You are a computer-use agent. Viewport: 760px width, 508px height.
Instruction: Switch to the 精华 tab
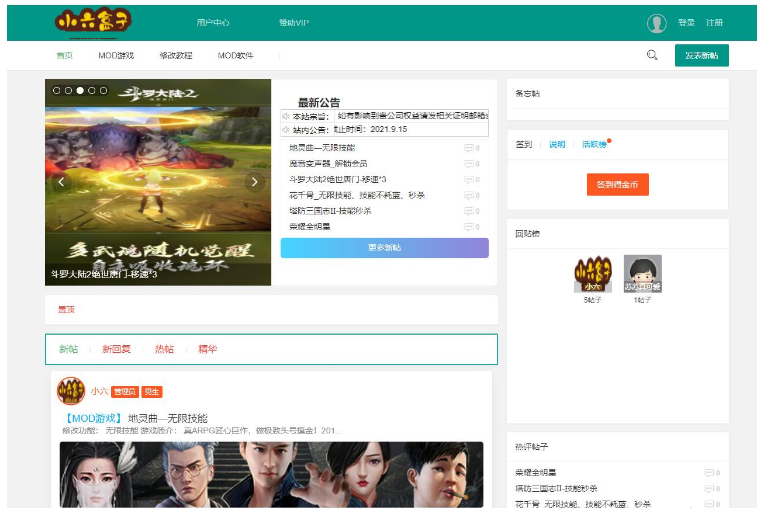207,349
